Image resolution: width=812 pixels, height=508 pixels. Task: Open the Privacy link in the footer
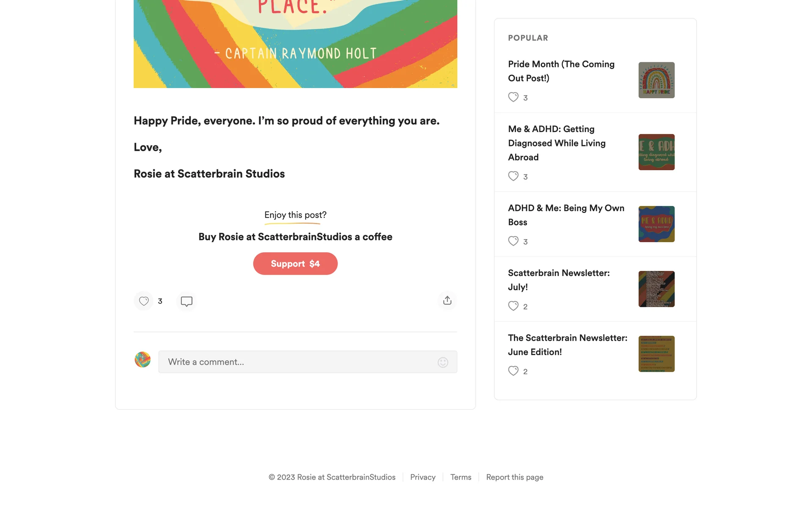[422, 477]
